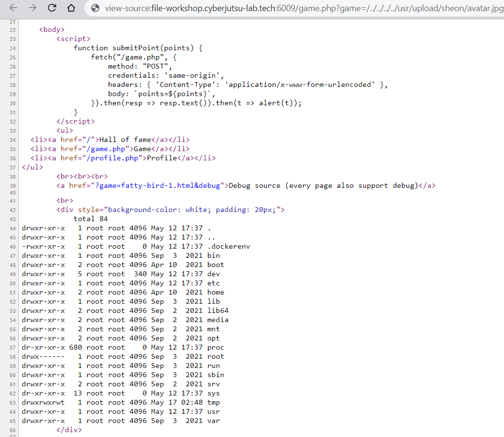Click the "total 84" line
The image size is (504, 437).
coord(91,219)
